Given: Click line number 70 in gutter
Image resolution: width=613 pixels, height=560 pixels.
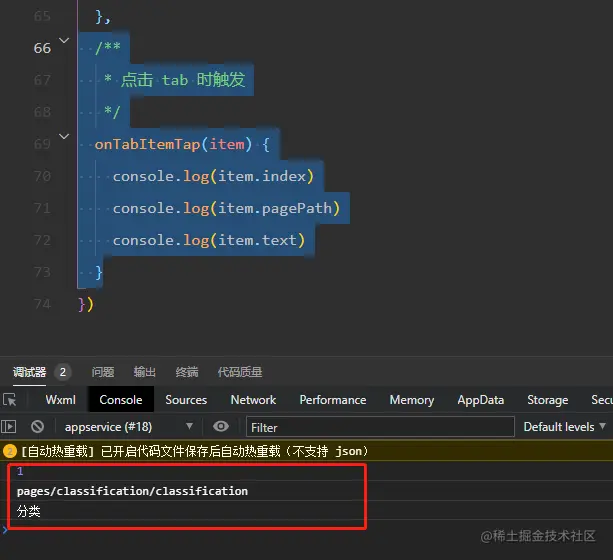Looking at the screenshot, I should click(42, 176).
